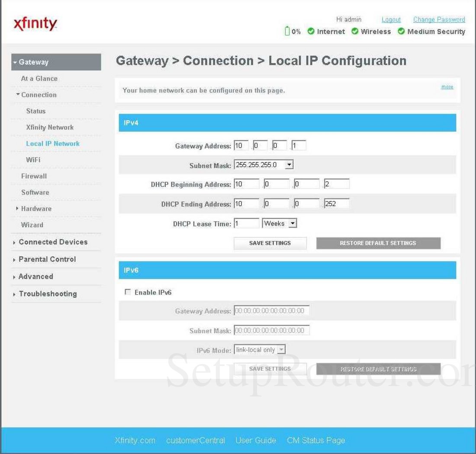This screenshot has height=454, width=476.
Task: Click the battery icon showing 0%
Action: click(286, 31)
